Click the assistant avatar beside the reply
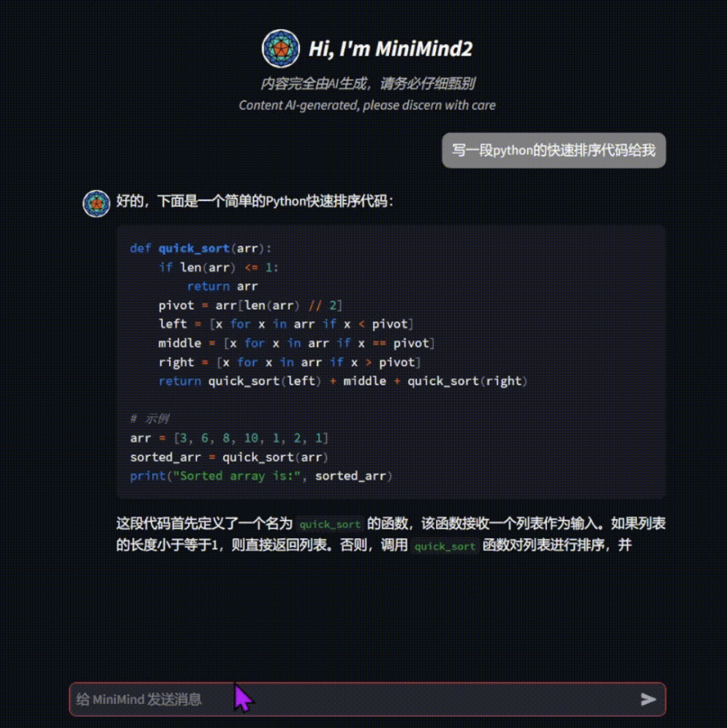This screenshot has height=728, width=727. [96, 203]
